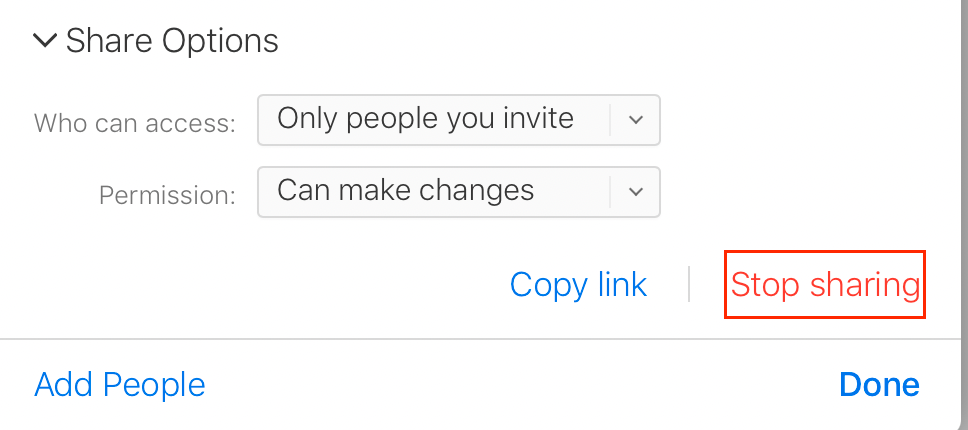Click blank area between Add People and Done
The height and width of the screenshot is (430, 968).
[x=520, y=385]
